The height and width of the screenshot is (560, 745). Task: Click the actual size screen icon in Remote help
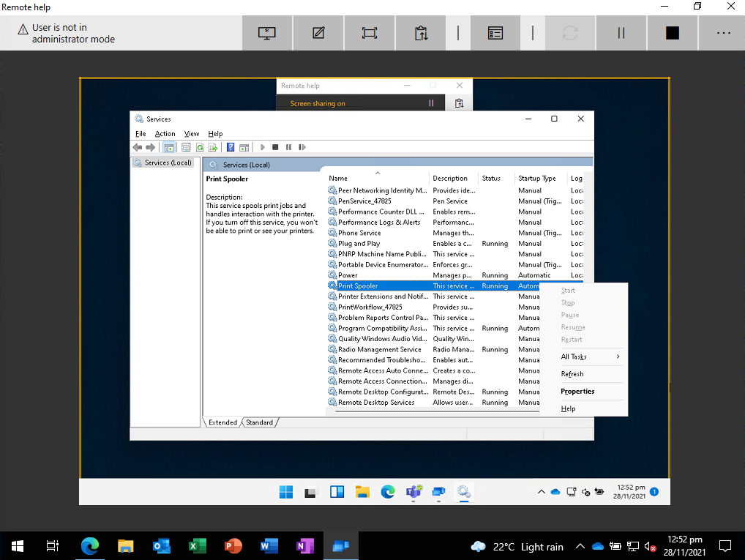coord(369,33)
